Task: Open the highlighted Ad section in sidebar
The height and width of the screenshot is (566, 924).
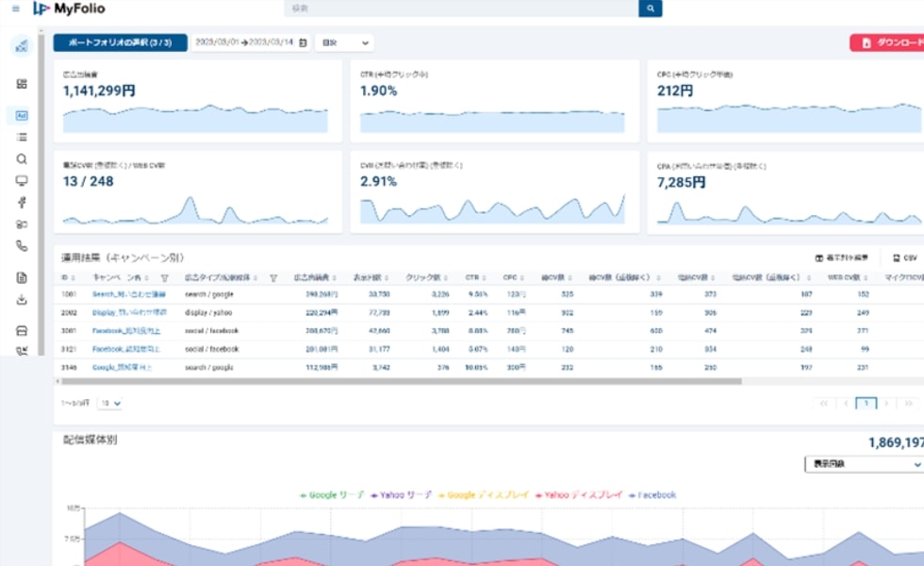Action: click(22, 115)
